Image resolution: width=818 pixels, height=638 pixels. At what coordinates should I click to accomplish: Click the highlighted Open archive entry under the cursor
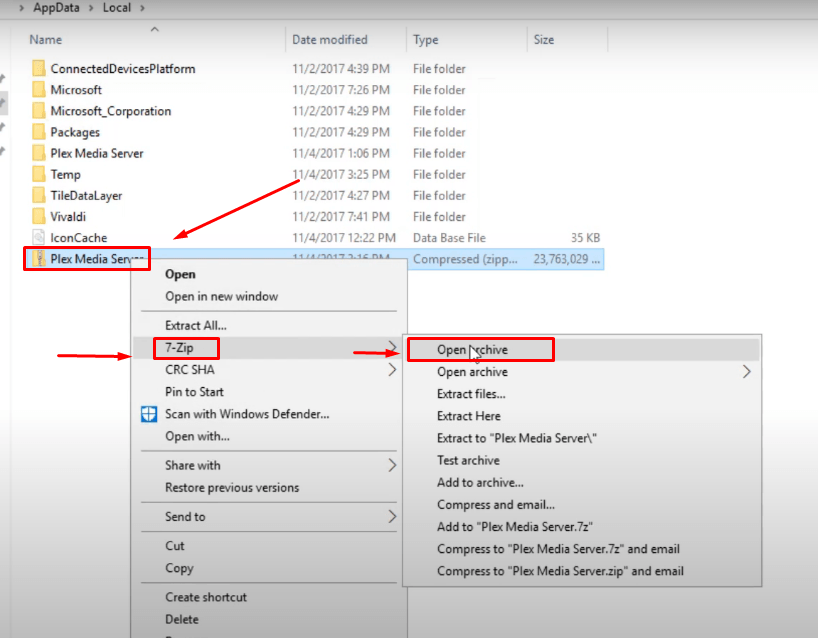pos(473,350)
